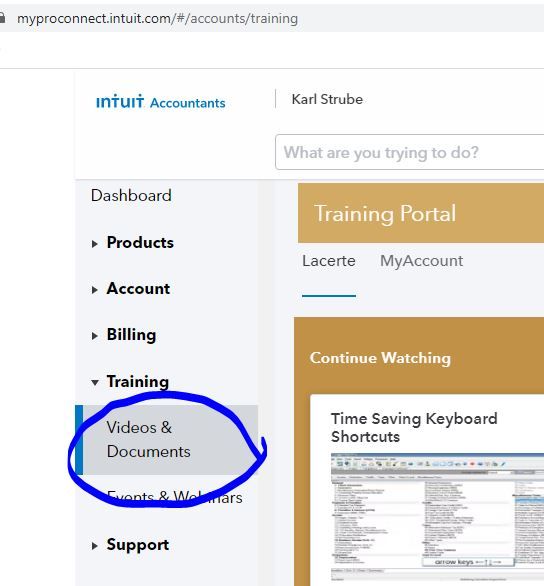Expand the Products section arrow

pos(95,244)
